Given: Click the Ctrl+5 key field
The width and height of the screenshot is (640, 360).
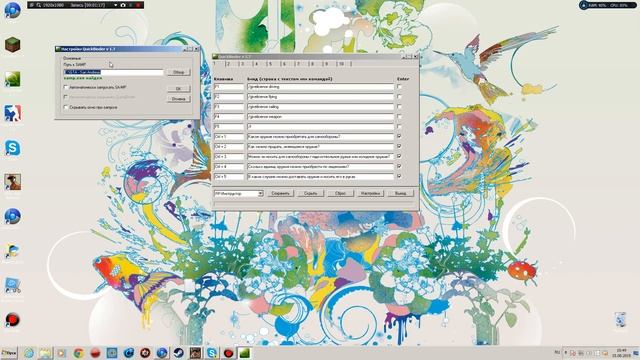Looking at the screenshot, I should pyautogui.click(x=229, y=176).
